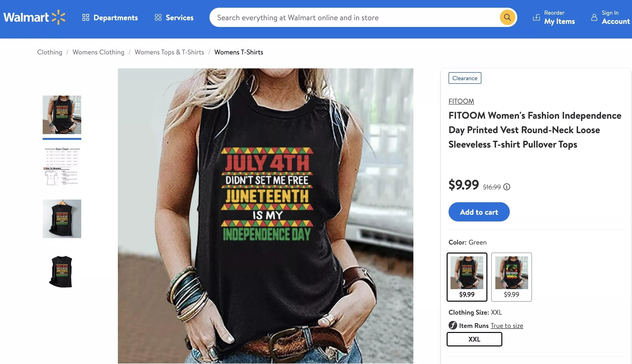Viewport: 632px width, 364px height.
Task: View the Size Chart thumbnail
Action: pyautogui.click(x=62, y=167)
